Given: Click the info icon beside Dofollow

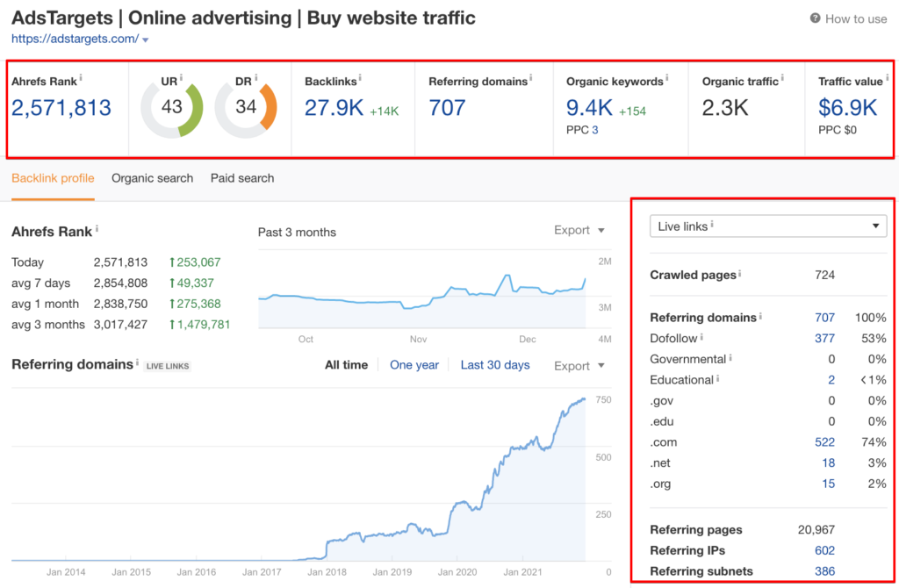Looking at the screenshot, I should (x=701, y=337).
